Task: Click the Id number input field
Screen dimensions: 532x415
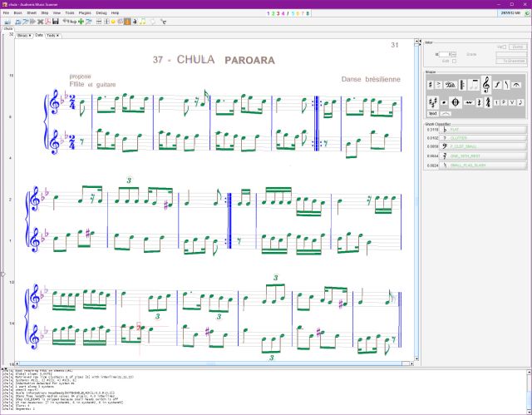Action: pyautogui.click(x=445, y=54)
